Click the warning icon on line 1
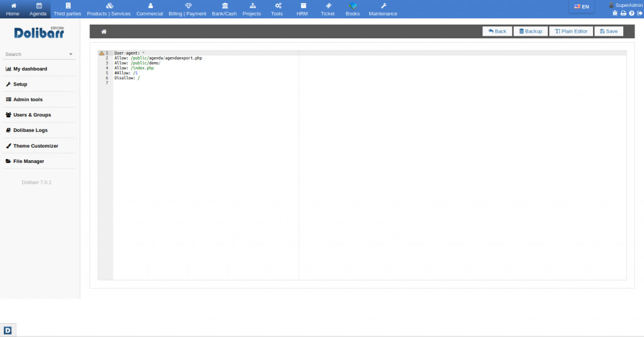Viewport: 644px width, 337px height. [101, 53]
